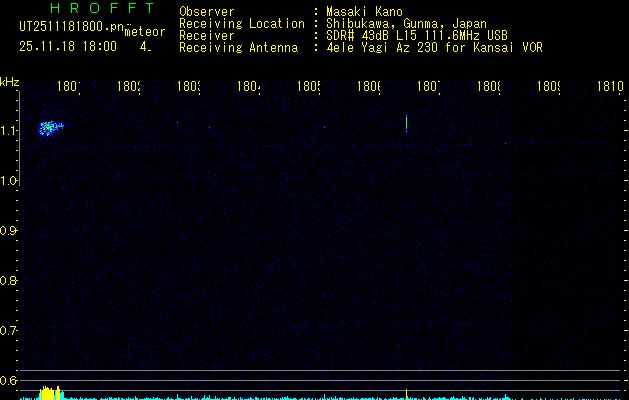Screen dimensions: 629x400
Task: Select the 0.7 kHz frequency label
Action: [8, 331]
